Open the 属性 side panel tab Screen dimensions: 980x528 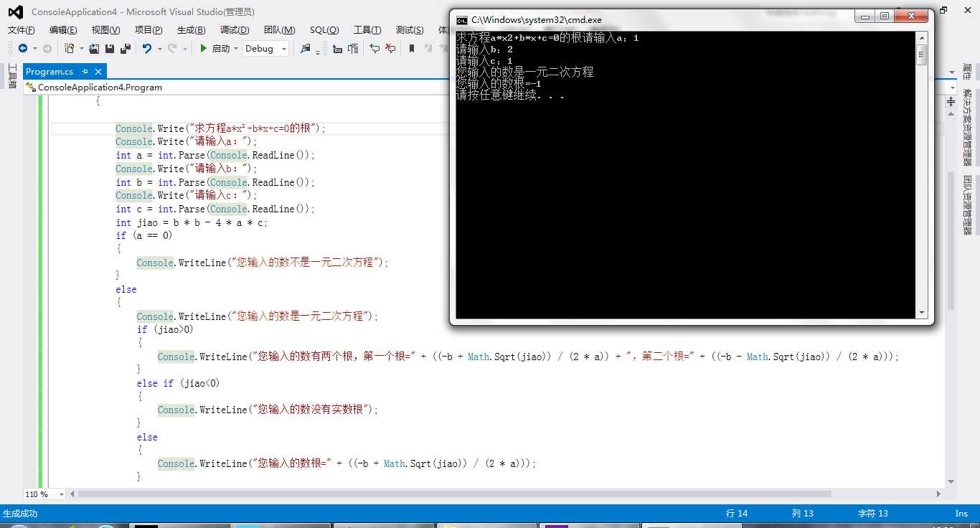tap(967, 72)
